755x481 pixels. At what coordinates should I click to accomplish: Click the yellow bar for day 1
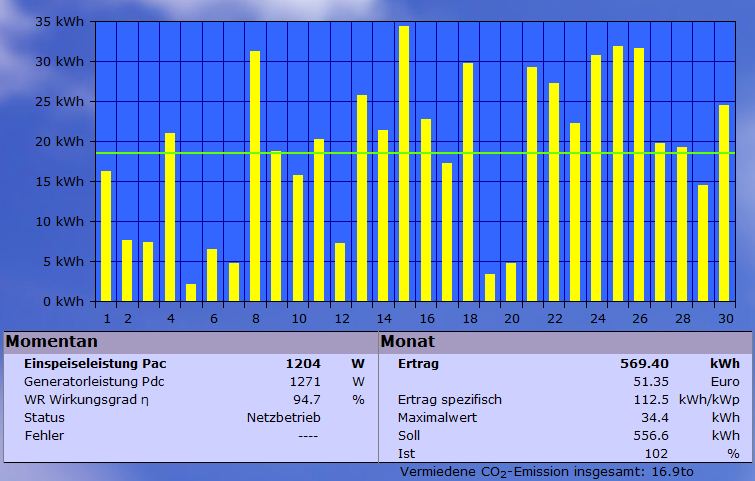click(x=106, y=236)
